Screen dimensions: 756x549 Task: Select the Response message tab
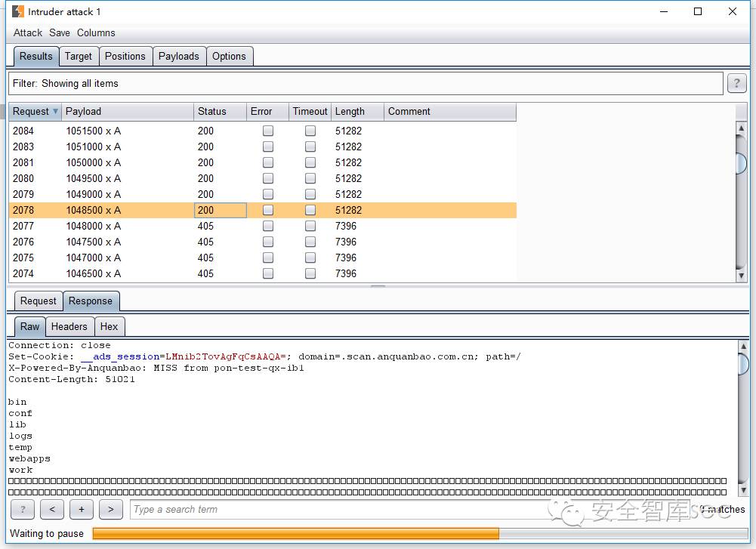(x=91, y=301)
